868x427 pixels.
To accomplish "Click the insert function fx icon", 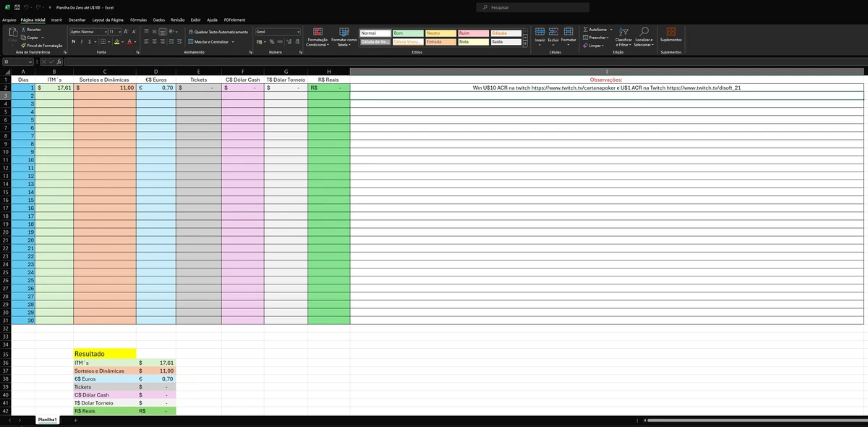I will (x=59, y=62).
